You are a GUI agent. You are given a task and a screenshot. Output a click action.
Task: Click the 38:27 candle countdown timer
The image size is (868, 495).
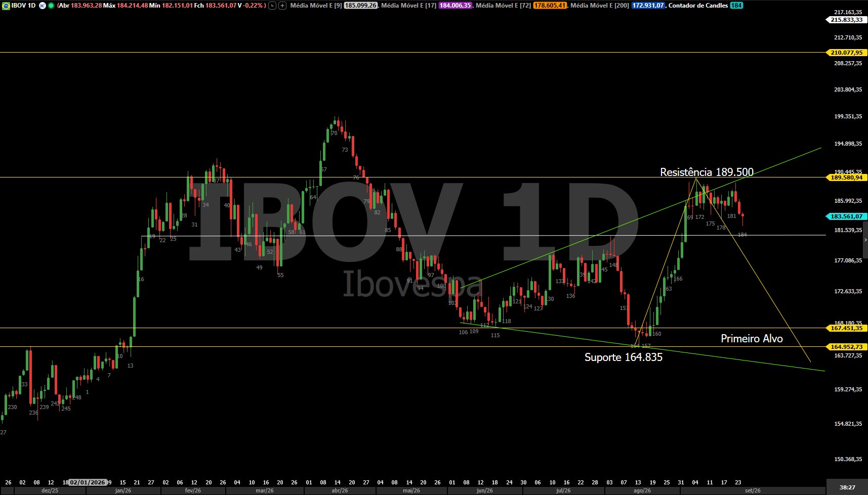click(x=847, y=487)
